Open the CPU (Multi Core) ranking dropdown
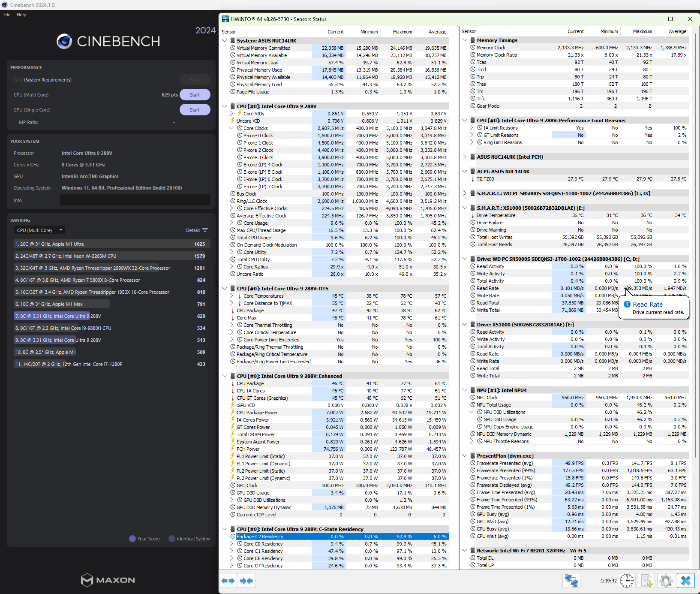 click(39, 230)
